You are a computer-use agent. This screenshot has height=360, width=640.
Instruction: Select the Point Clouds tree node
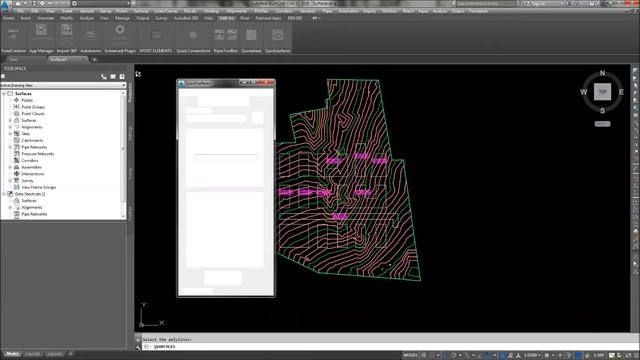point(33,113)
